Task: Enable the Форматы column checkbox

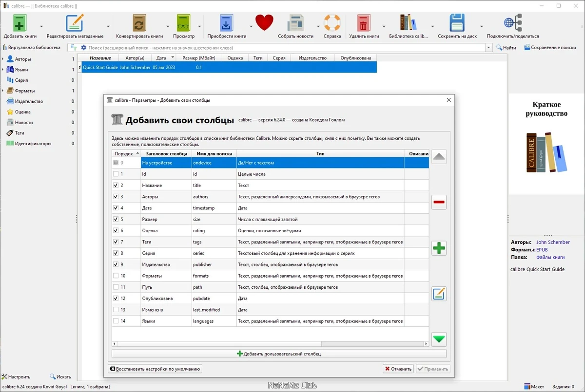Action: click(116, 276)
